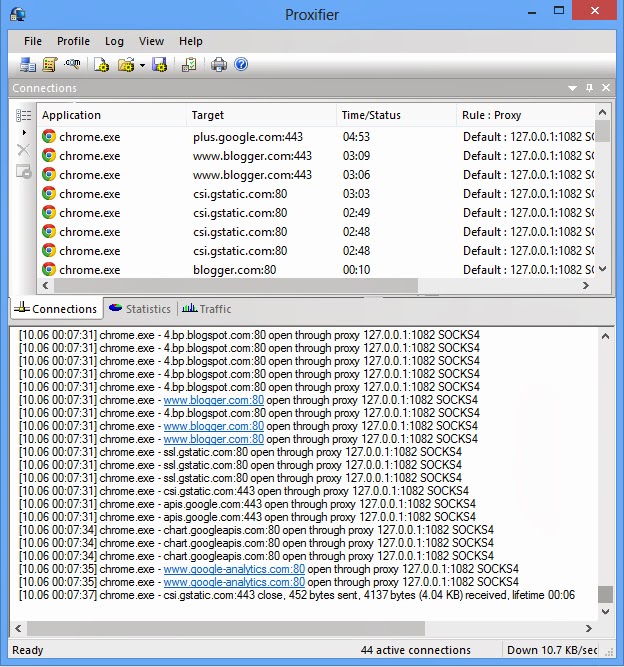Open Help using the blue question mark icon
Image resolution: width=624 pixels, height=667 pixels.
click(x=241, y=64)
